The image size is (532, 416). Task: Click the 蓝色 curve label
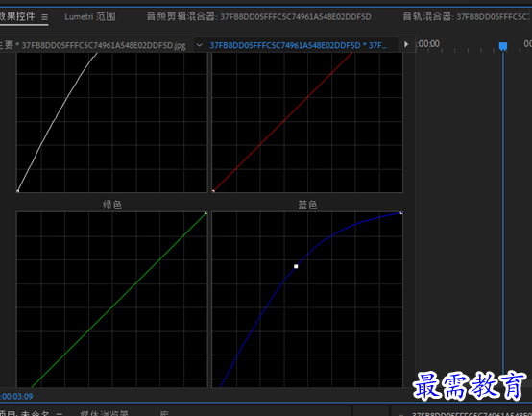click(x=307, y=205)
